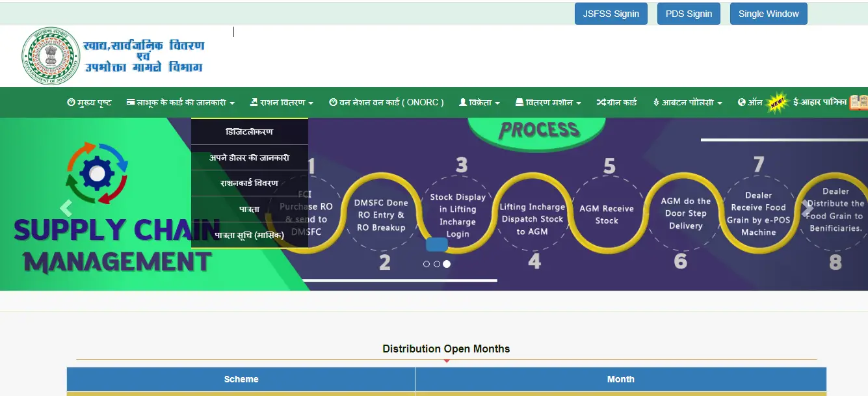Viewport: 868px width, 396px height.
Task: Choose पात्रता सूची (मासिक) from the submenu
Action: tap(250, 235)
